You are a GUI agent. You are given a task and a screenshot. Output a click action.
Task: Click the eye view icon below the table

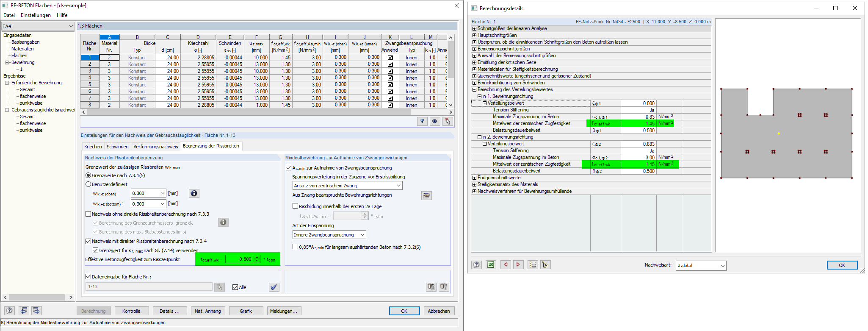(x=435, y=122)
